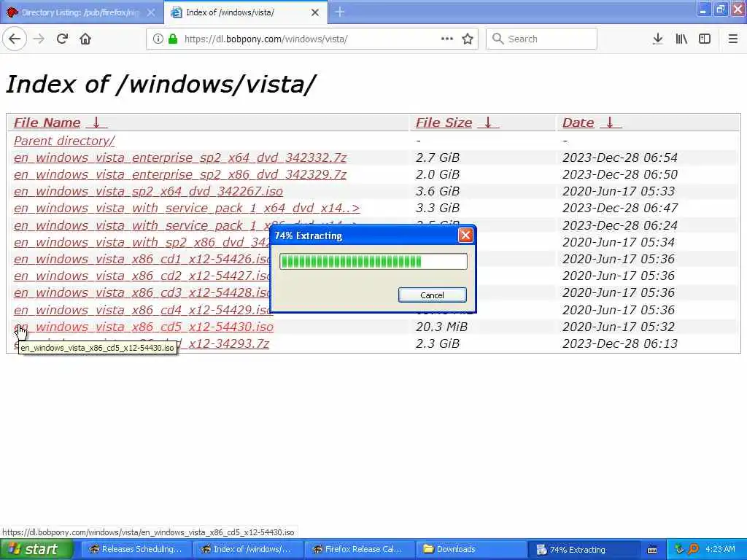Screen dimensions: 747x560
Task: Reload the page with the refresh icon
Action: click(62, 39)
